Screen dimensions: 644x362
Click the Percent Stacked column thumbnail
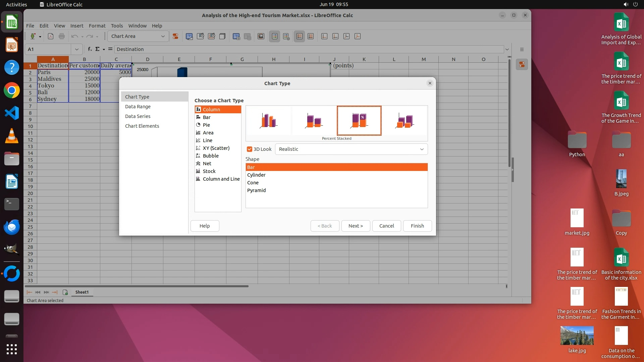click(x=359, y=121)
